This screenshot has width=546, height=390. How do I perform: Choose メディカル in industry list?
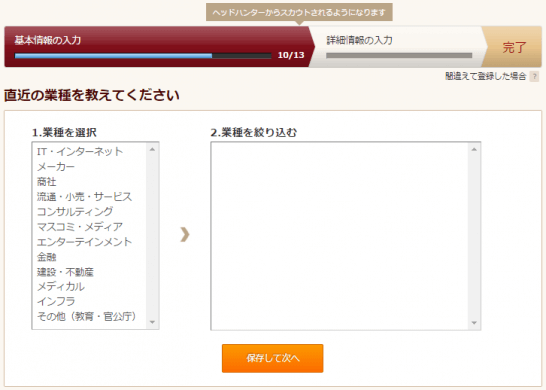pyautogui.click(x=61, y=287)
